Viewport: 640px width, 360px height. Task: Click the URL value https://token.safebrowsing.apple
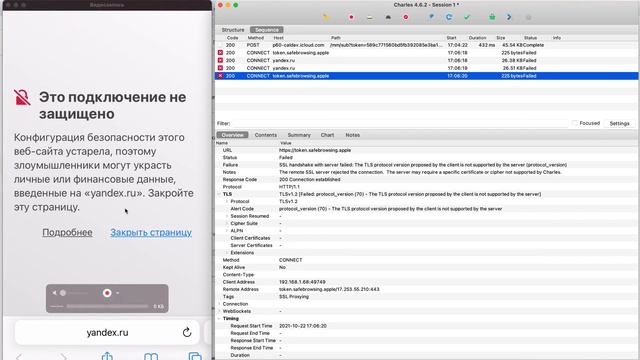click(x=315, y=150)
